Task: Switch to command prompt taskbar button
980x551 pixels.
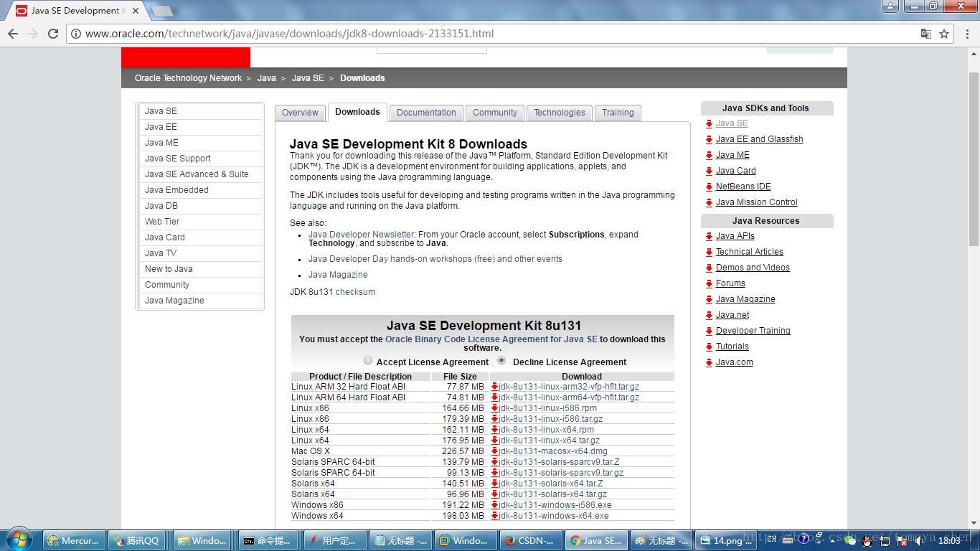Action: (268, 540)
